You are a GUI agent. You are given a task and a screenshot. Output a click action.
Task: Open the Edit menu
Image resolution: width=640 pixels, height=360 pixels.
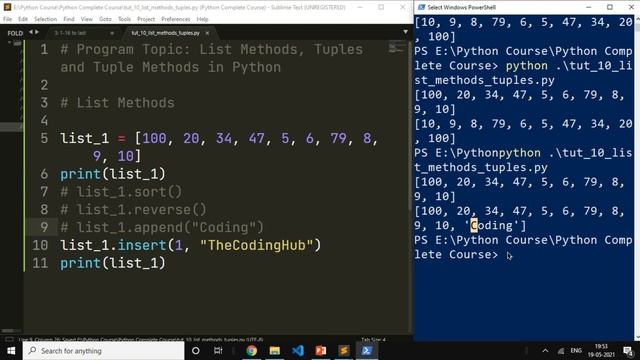click(23, 19)
